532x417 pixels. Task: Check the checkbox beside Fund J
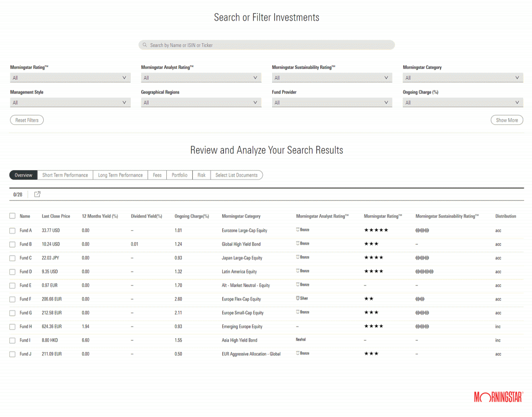click(x=12, y=354)
